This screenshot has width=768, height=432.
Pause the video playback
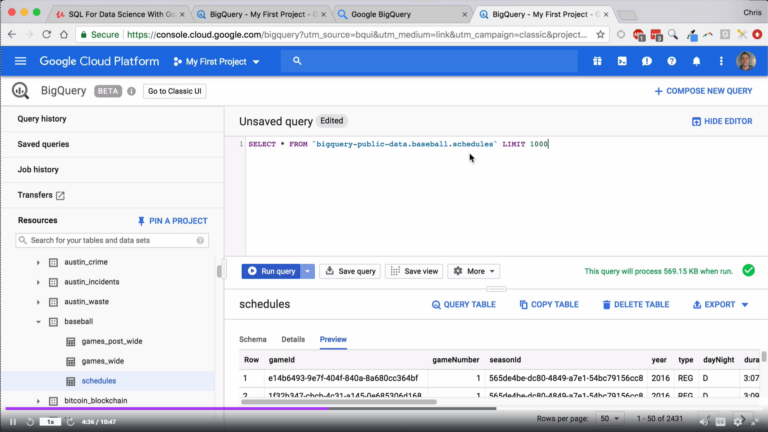coord(12,422)
